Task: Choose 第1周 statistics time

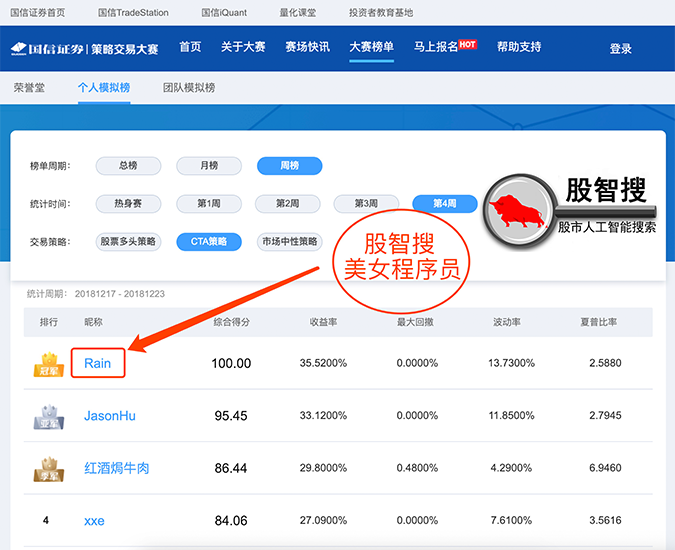Action: pyautogui.click(x=209, y=204)
